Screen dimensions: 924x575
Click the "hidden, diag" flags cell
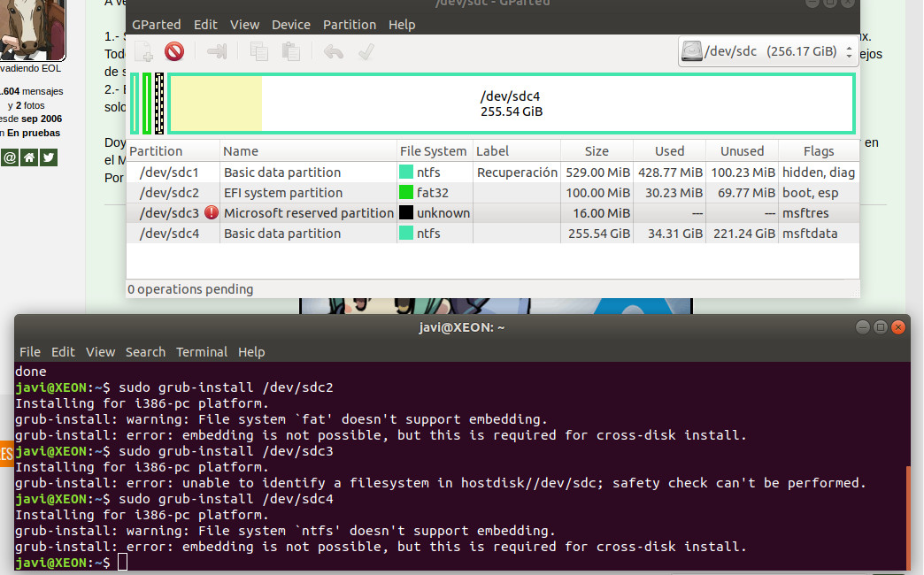pos(819,172)
